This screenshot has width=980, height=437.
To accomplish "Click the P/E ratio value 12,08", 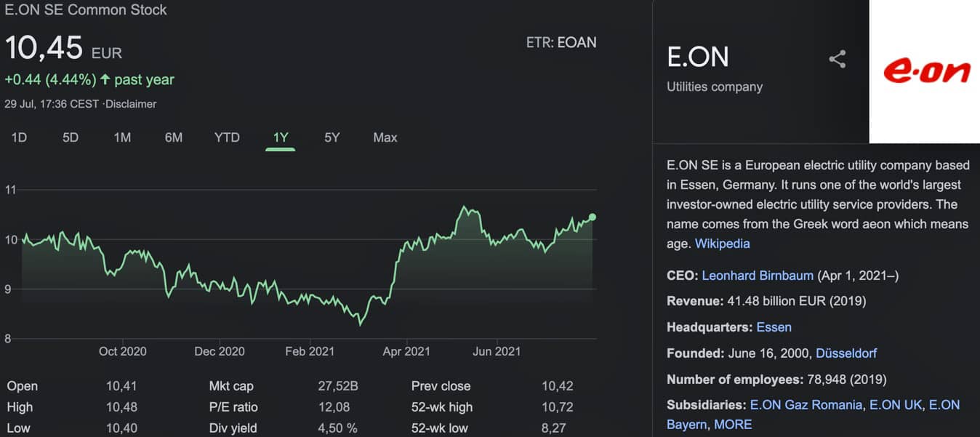I will (x=333, y=407).
